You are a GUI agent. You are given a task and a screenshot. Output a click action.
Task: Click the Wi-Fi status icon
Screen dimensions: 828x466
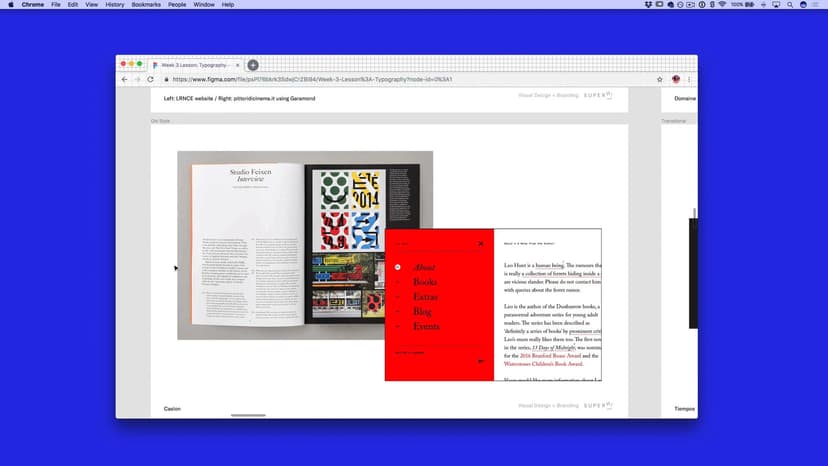pyautogui.click(x=722, y=5)
